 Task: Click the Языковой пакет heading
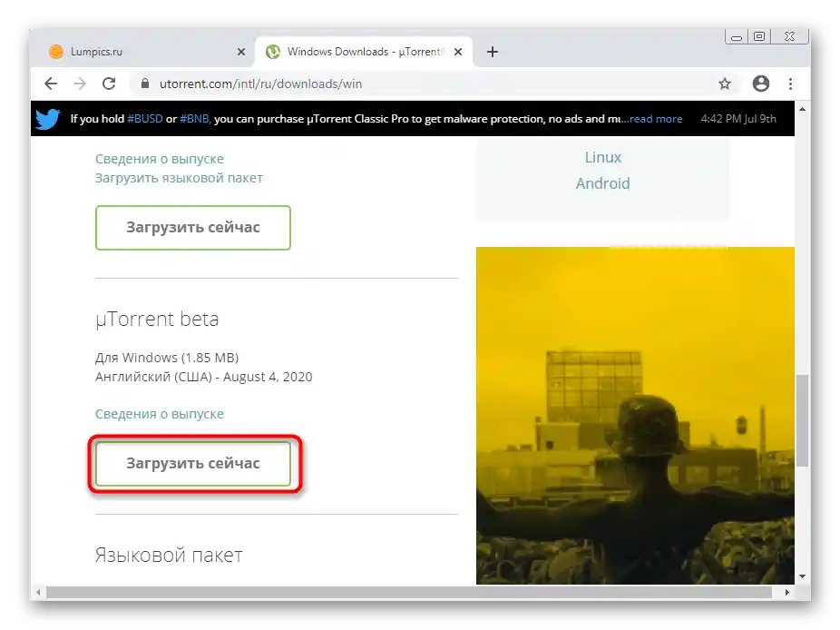(169, 555)
